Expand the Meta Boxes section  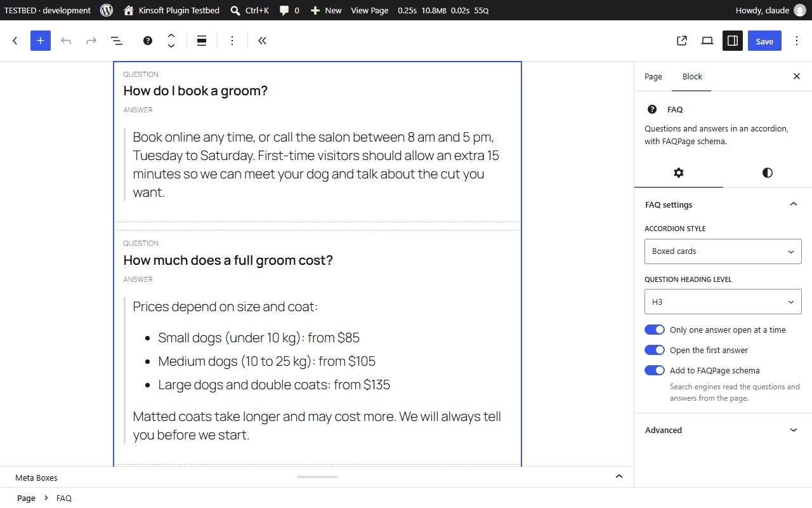point(317,477)
